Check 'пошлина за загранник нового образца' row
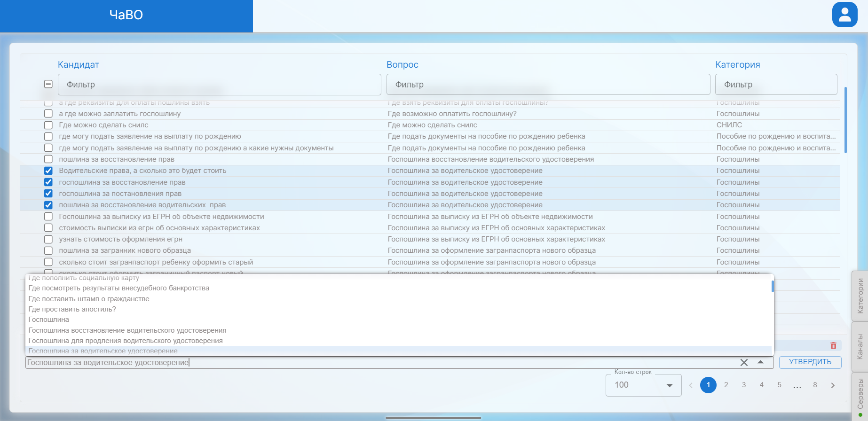 [x=48, y=250]
